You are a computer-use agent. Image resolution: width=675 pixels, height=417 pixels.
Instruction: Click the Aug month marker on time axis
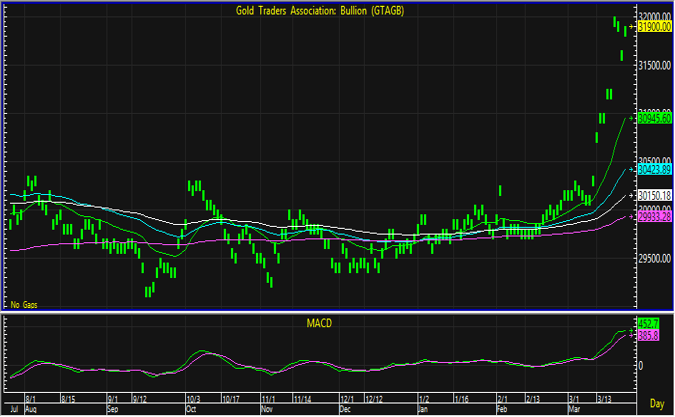pyautogui.click(x=30, y=409)
